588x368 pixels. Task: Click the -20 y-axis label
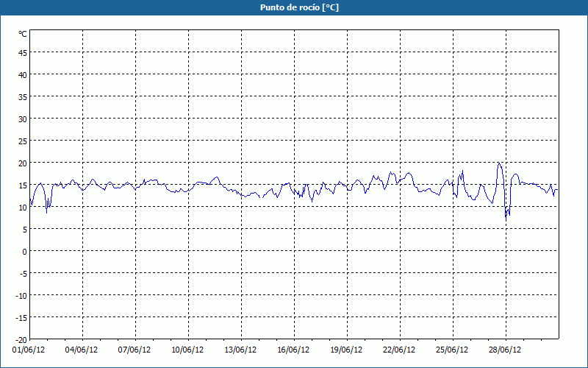click(21, 340)
